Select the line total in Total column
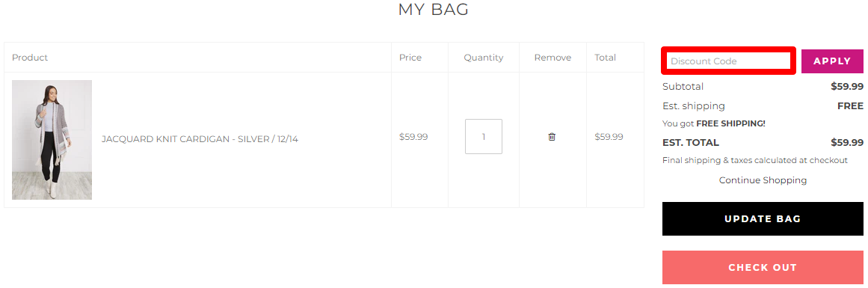The image size is (868, 288). (x=609, y=136)
